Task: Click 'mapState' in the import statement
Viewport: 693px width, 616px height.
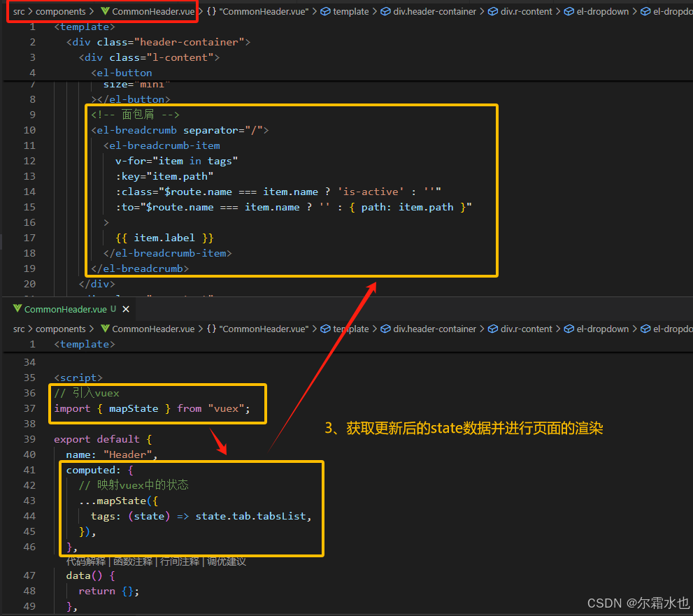Action: point(134,408)
